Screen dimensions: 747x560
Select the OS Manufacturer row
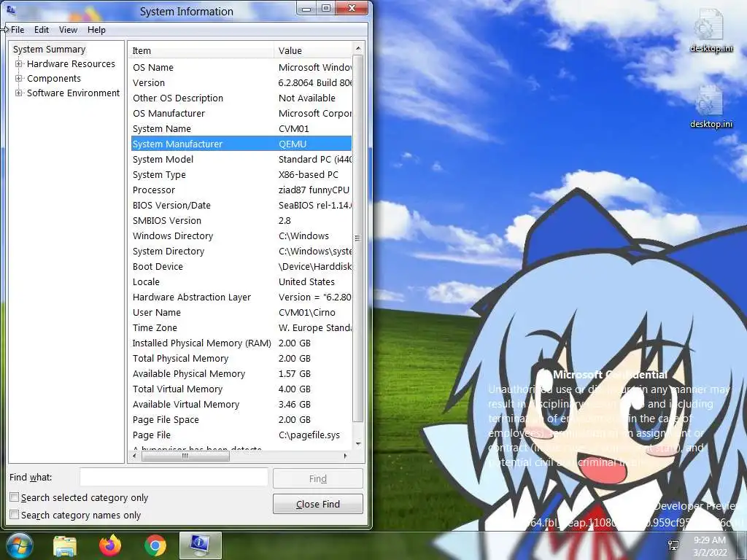click(241, 113)
